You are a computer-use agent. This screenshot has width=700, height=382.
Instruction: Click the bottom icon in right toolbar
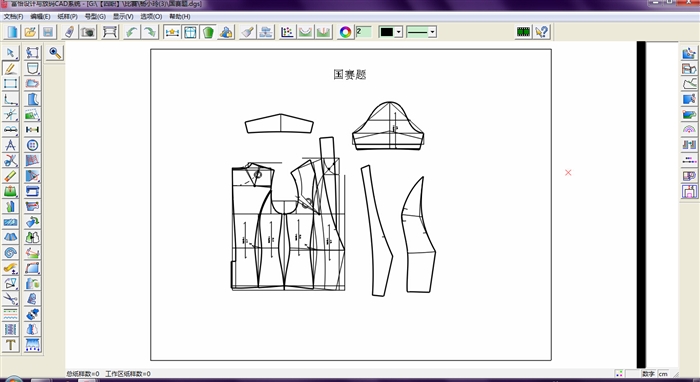[x=689, y=191]
